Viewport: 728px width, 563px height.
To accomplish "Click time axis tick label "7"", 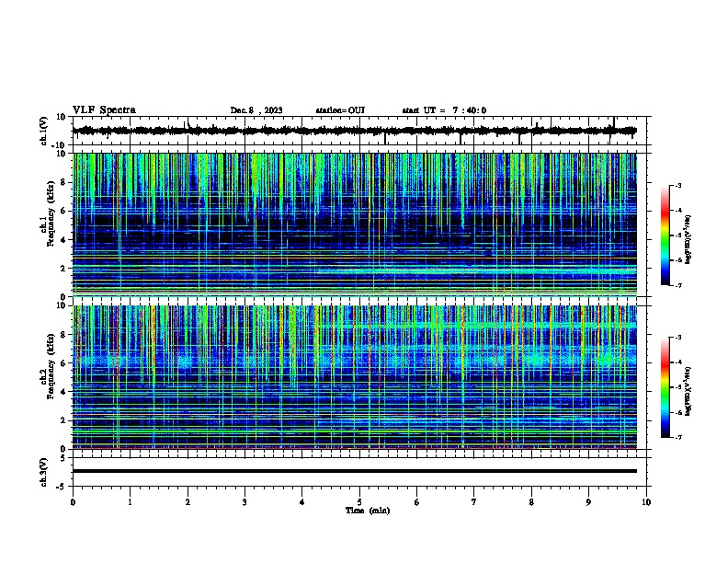I will click(474, 502).
